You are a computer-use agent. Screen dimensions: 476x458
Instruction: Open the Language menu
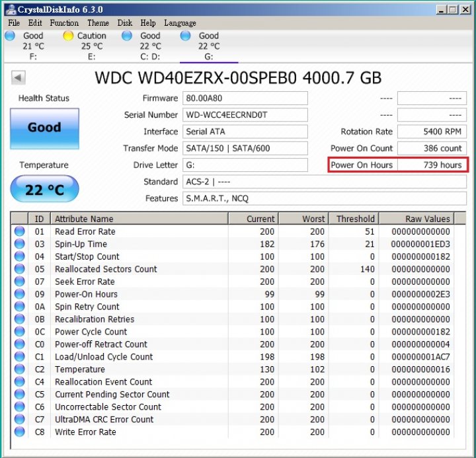coord(180,22)
